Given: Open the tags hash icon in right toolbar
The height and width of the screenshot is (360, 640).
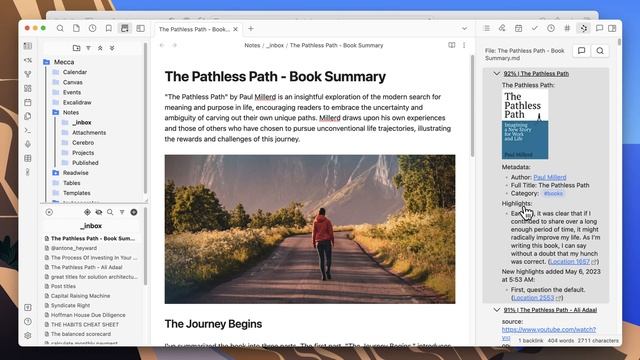Looking at the screenshot, I should click(567, 28).
